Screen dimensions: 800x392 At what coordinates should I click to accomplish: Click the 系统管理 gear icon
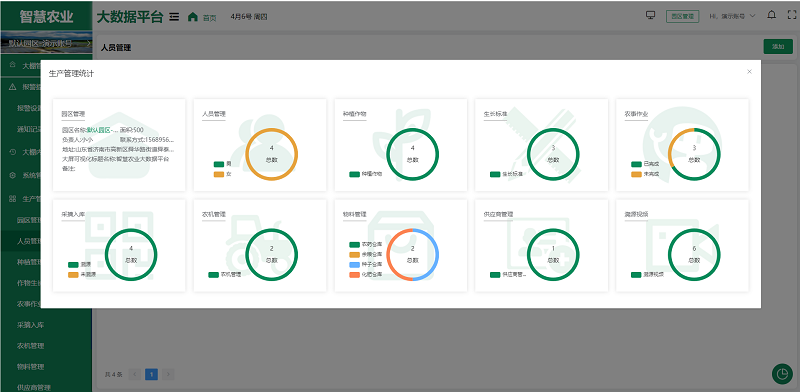point(13,175)
